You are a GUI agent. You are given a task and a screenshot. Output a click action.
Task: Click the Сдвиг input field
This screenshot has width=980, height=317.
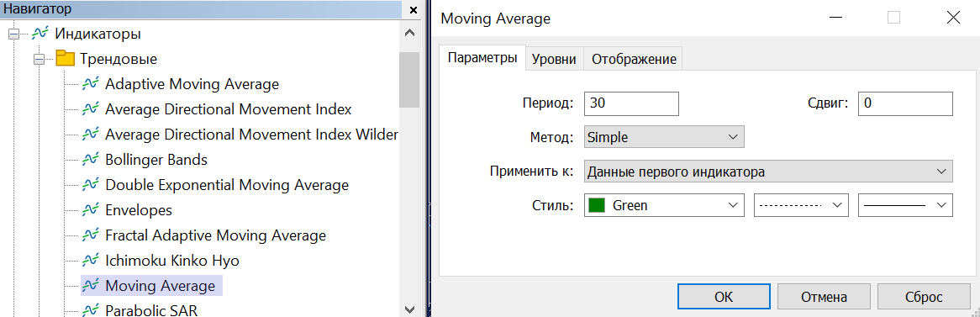(x=906, y=103)
